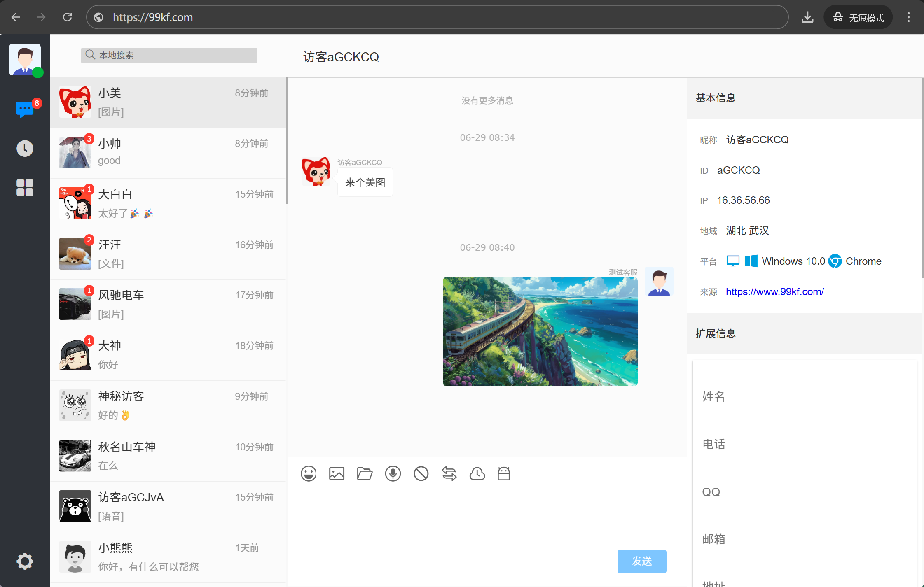Open the messages icon with badge 8
This screenshot has height=587, width=924.
coord(25,109)
